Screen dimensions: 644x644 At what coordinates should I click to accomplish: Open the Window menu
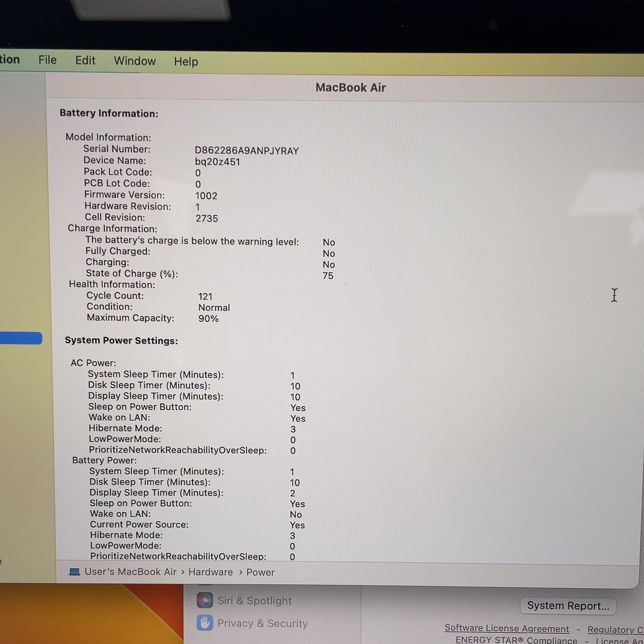pos(135,61)
